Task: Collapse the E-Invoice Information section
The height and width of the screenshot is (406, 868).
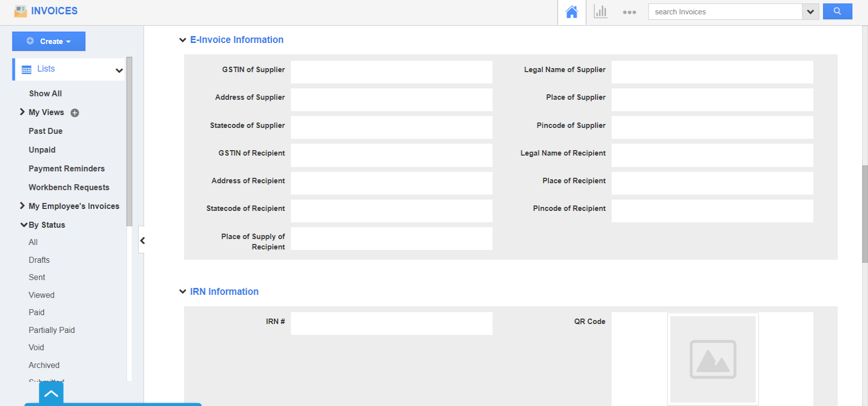Action: coord(183,40)
